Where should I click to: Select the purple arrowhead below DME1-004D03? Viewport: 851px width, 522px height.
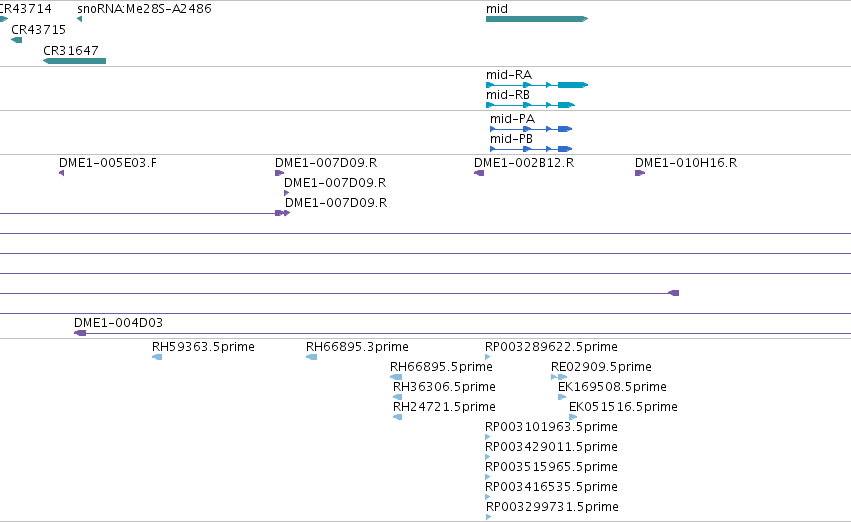point(80,333)
